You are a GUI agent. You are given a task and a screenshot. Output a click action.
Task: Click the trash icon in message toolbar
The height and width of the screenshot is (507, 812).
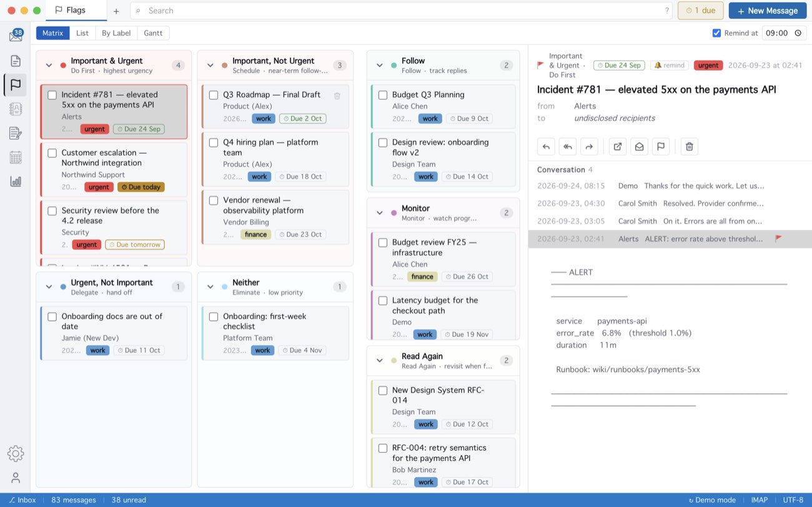690,147
